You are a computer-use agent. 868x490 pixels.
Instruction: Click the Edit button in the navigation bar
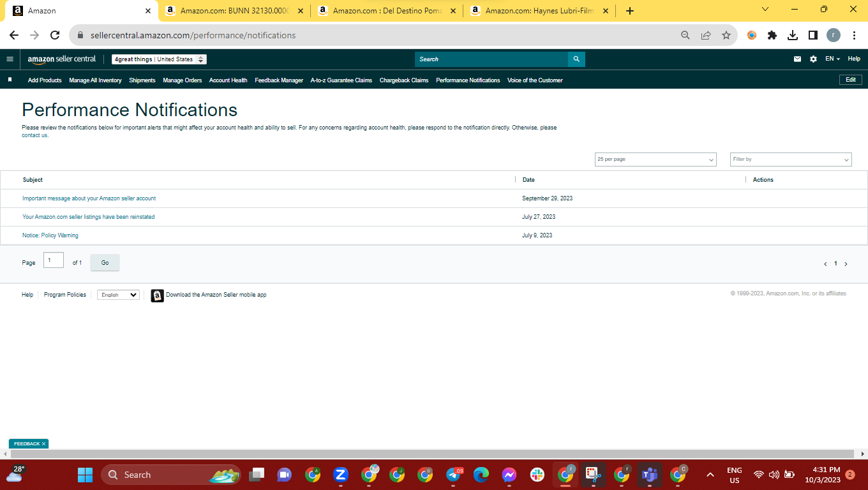click(x=851, y=80)
